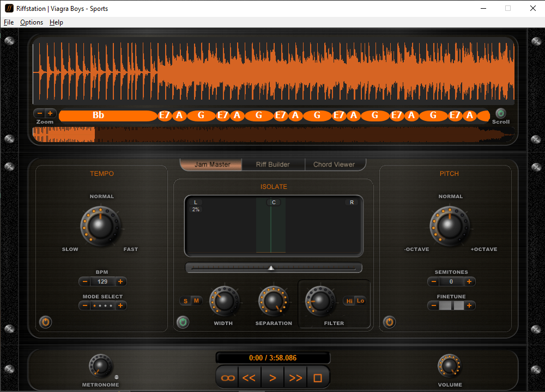Click the Width knob
The width and height of the screenshot is (545, 392).
pos(224,301)
